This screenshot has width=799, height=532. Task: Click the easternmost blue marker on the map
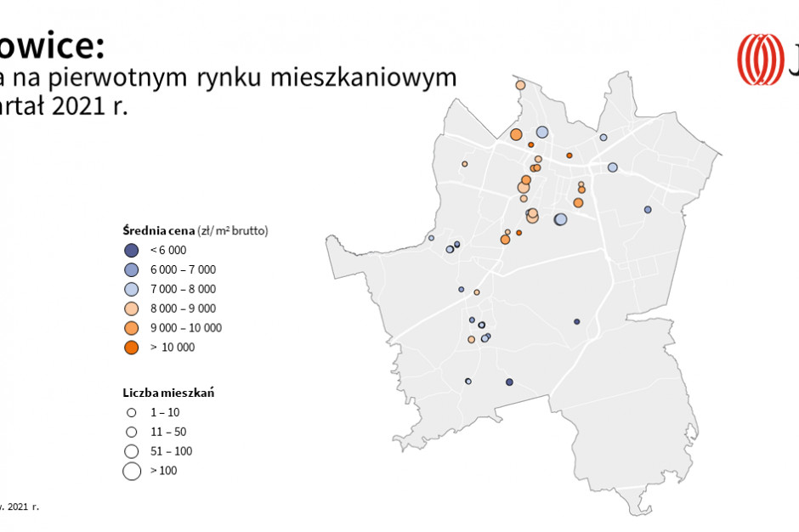click(x=648, y=209)
